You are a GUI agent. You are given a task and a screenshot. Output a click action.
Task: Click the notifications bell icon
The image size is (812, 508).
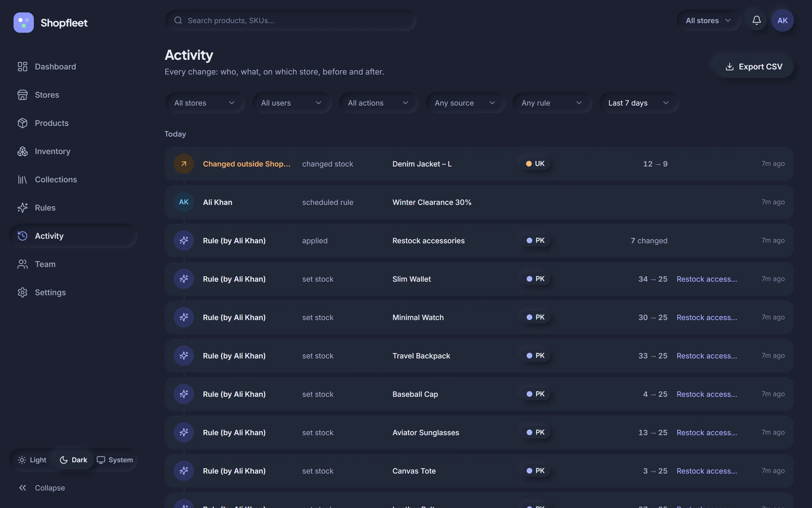[x=756, y=21]
